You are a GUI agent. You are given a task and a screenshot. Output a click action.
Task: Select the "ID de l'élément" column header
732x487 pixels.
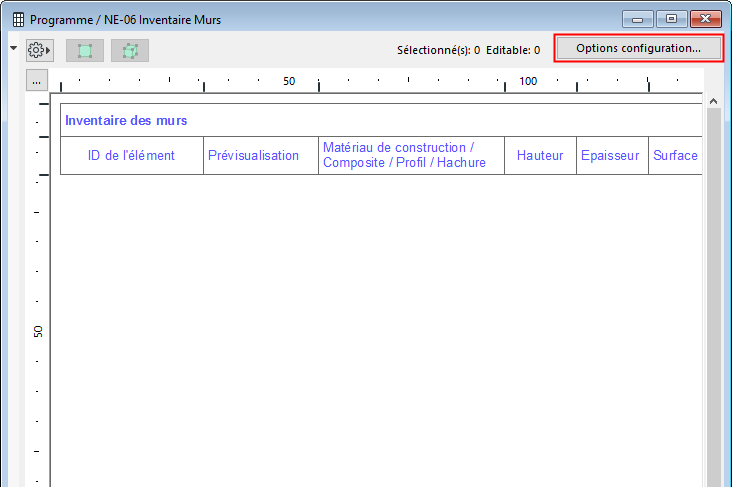tap(132, 155)
